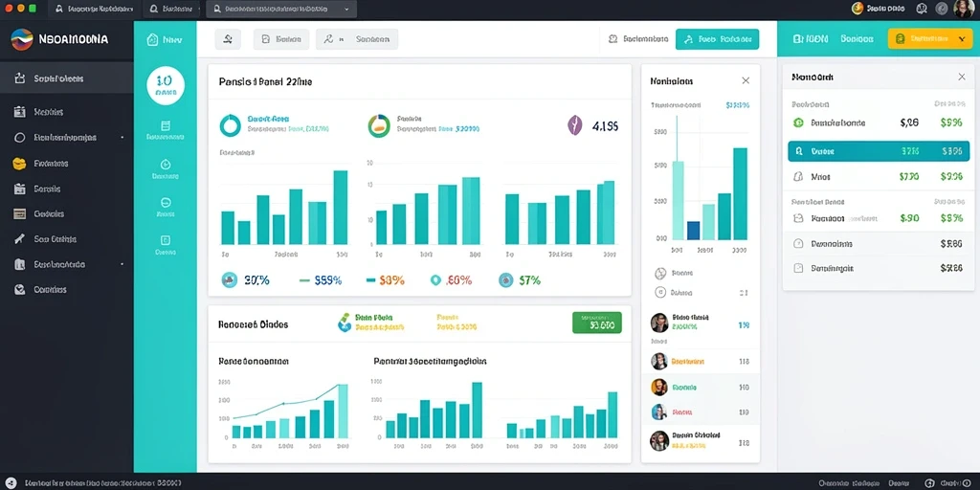The image size is (980, 490).
Task: Close the right-hand panel with the X
Action: coord(961,77)
